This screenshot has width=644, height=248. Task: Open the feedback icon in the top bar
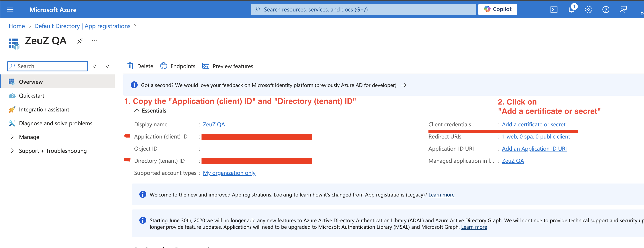coord(623,10)
